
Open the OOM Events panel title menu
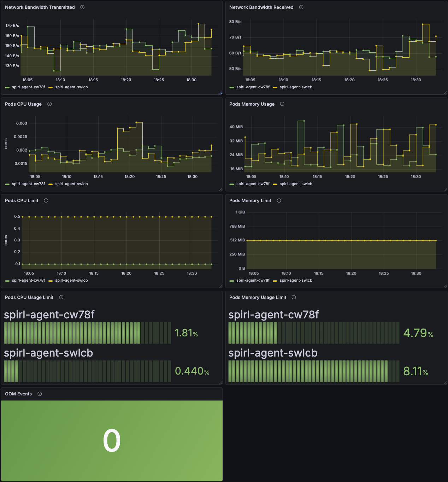pyautogui.click(x=18, y=394)
